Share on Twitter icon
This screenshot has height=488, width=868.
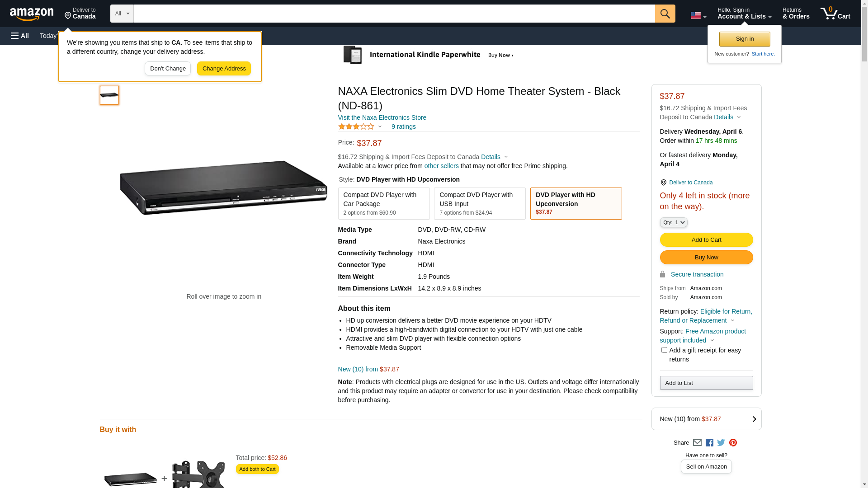[x=721, y=443]
